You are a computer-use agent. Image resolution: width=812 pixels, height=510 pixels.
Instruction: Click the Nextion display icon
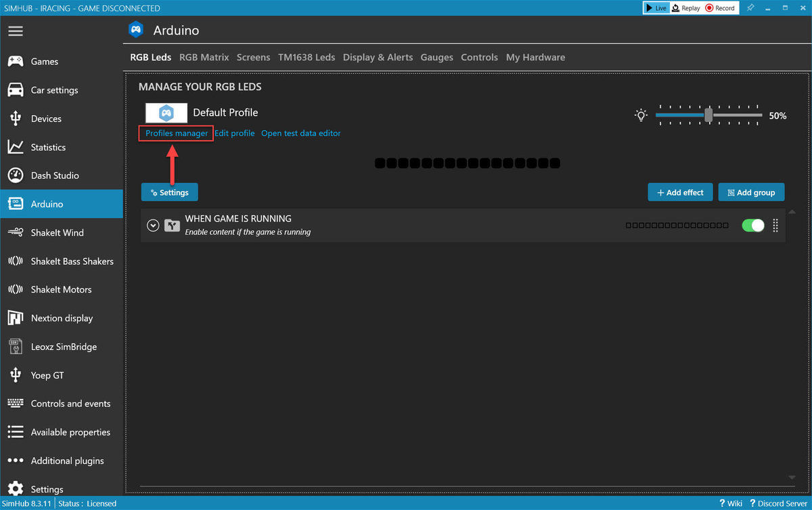click(16, 318)
